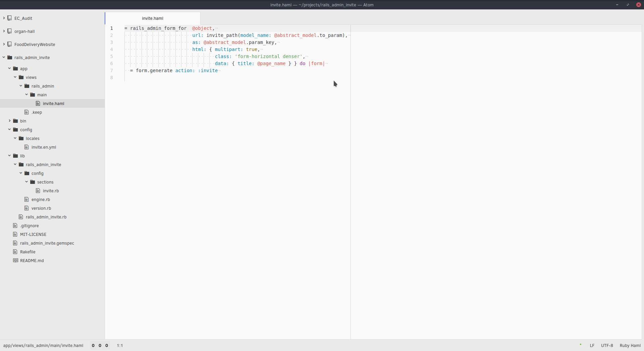Open rails_admin_invite.gemspec file
This screenshot has height=351, width=644.
47,243
